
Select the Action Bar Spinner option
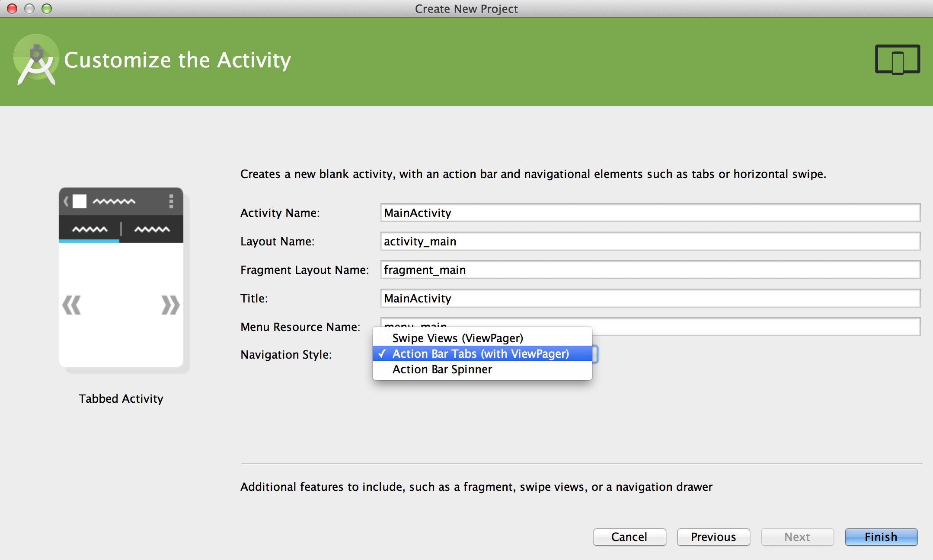(442, 369)
